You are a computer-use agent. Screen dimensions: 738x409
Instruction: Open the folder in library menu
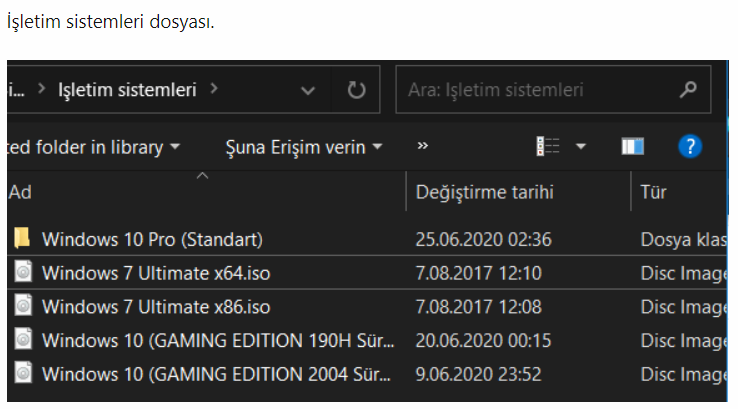(93, 147)
